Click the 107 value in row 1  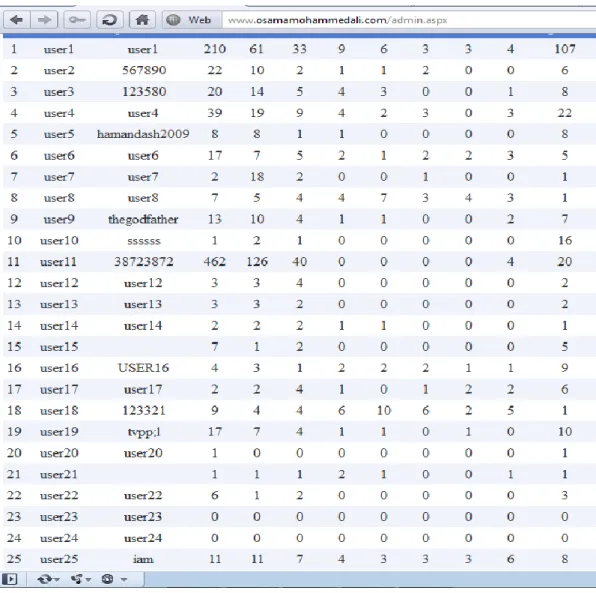click(564, 49)
